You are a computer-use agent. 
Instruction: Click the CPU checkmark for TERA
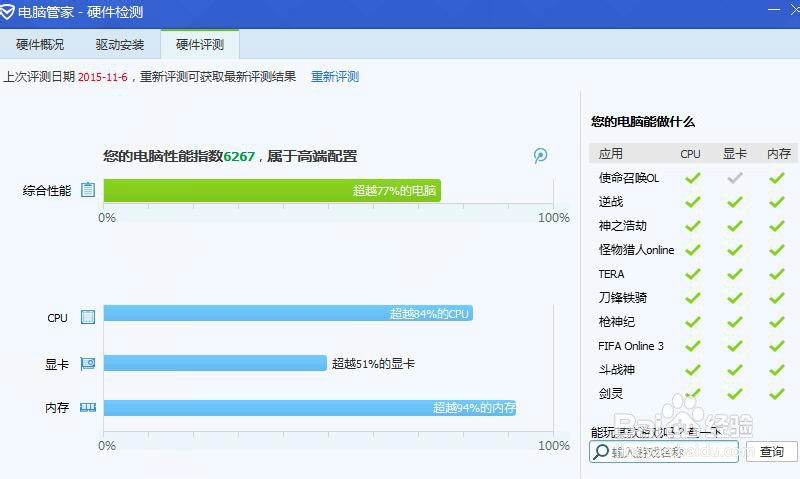[x=692, y=274]
